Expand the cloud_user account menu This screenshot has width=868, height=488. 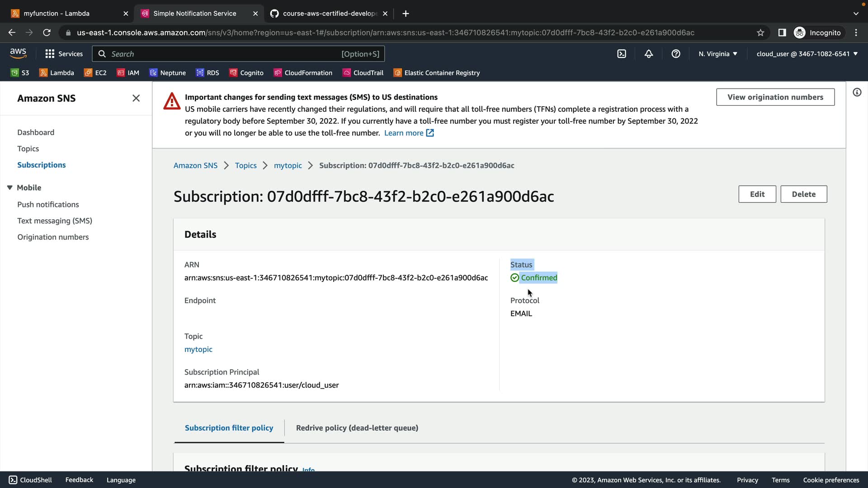pos(807,54)
